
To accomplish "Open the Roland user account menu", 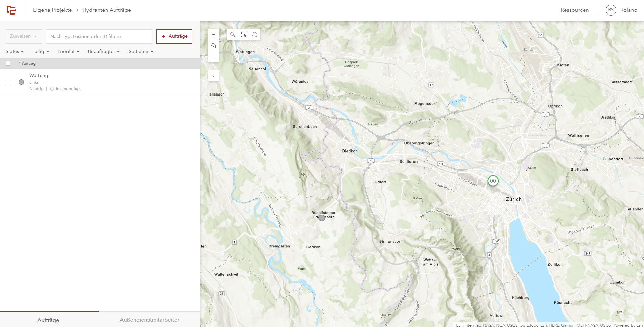I will click(x=621, y=10).
